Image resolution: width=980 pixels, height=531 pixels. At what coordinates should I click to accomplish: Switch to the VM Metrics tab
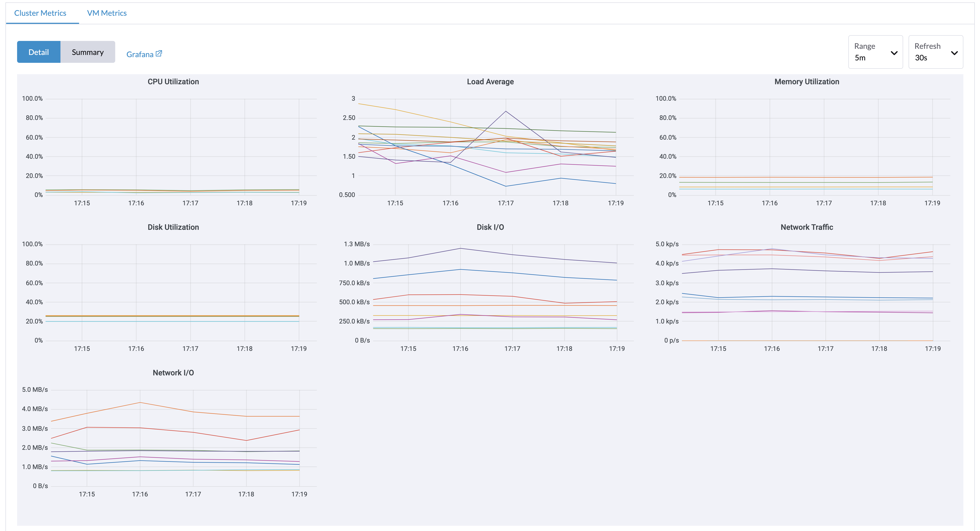(x=107, y=12)
